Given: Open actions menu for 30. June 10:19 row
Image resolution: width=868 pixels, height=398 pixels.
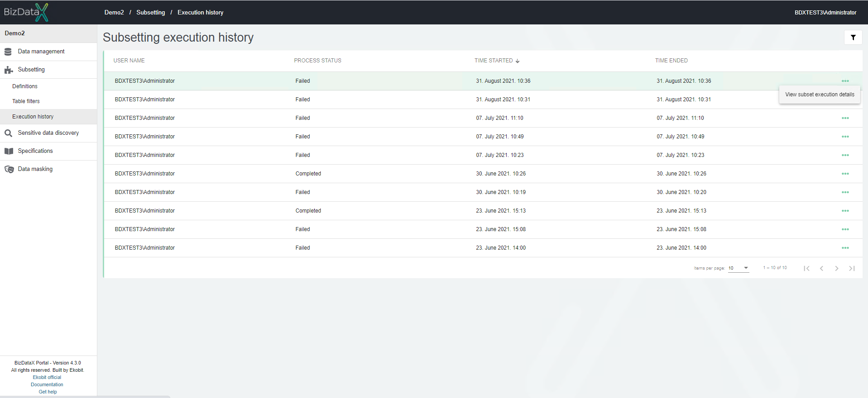Looking at the screenshot, I should coord(845,192).
